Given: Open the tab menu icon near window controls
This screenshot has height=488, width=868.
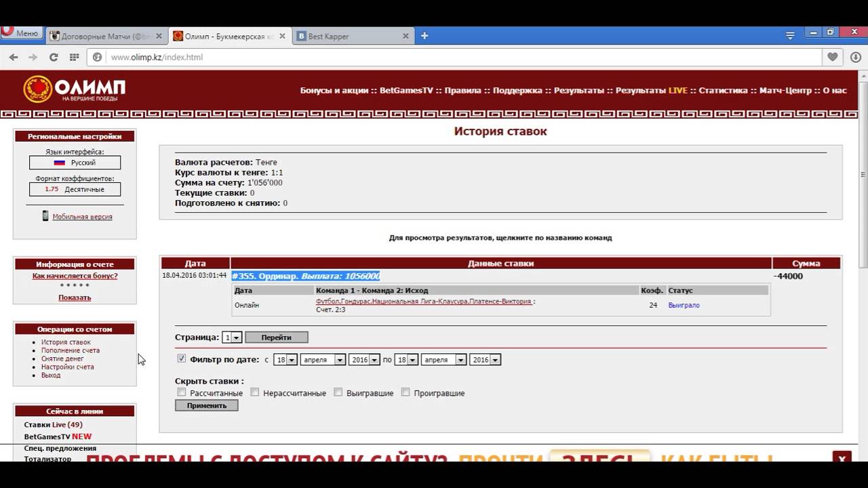Looking at the screenshot, I should [790, 36].
